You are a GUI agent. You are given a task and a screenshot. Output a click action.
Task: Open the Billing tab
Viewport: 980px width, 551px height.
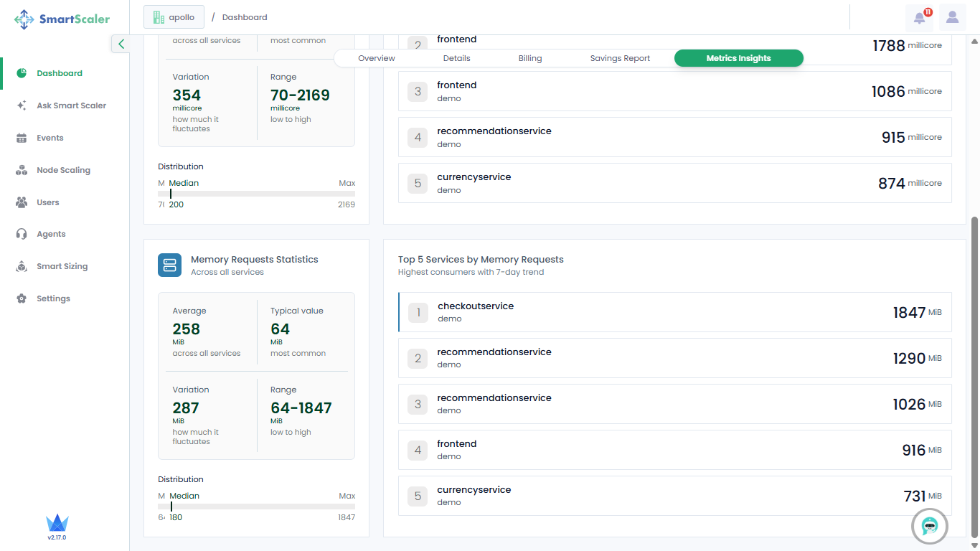(530, 58)
